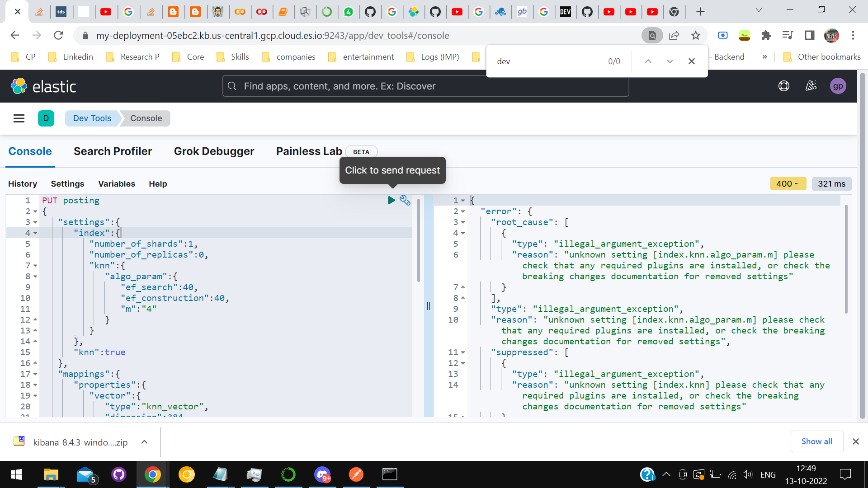Open the Kibana hamburger navigation menu

(x=19, y=118)
